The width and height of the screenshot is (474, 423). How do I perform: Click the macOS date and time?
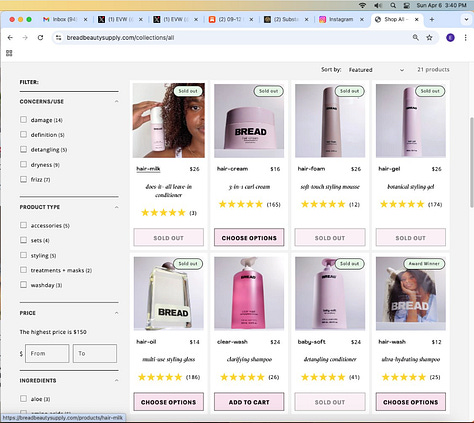[441, 5]
